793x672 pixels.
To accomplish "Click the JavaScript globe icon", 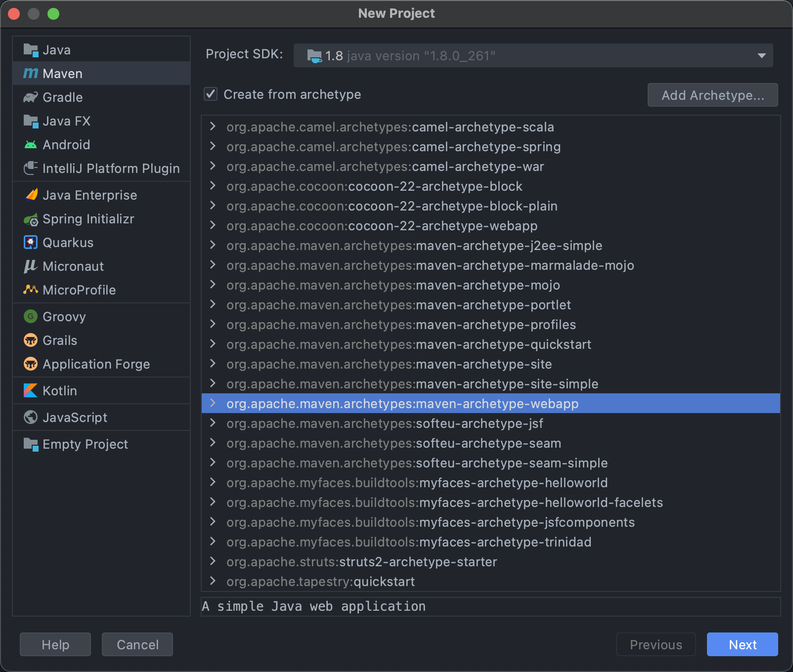I will pyautogui.click(x=31, y=417).
